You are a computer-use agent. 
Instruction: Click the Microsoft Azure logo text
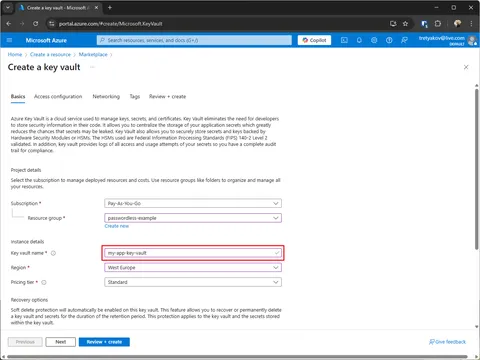coord(46,40)
